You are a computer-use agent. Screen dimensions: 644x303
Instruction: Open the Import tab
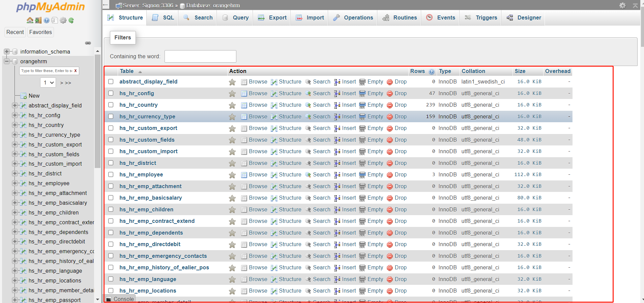(x=310, y=18)
